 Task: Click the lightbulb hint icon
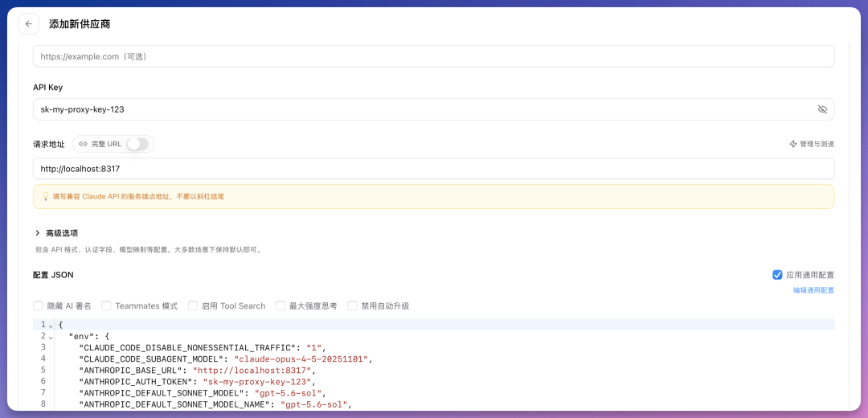[x=46, y=197]
